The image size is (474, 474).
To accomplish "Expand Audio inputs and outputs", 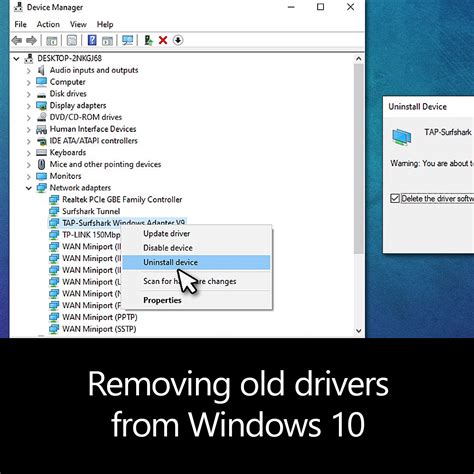I will (x=29, y=71).
